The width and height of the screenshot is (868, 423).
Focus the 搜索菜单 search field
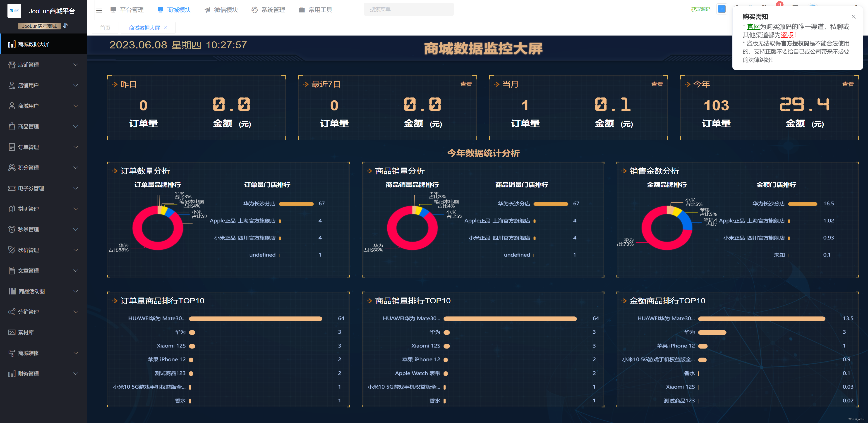409,10
